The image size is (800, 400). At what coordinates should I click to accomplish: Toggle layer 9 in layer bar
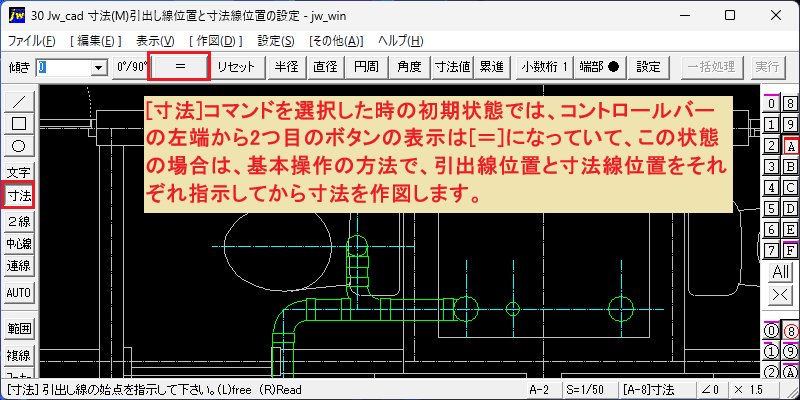[790, 124]
